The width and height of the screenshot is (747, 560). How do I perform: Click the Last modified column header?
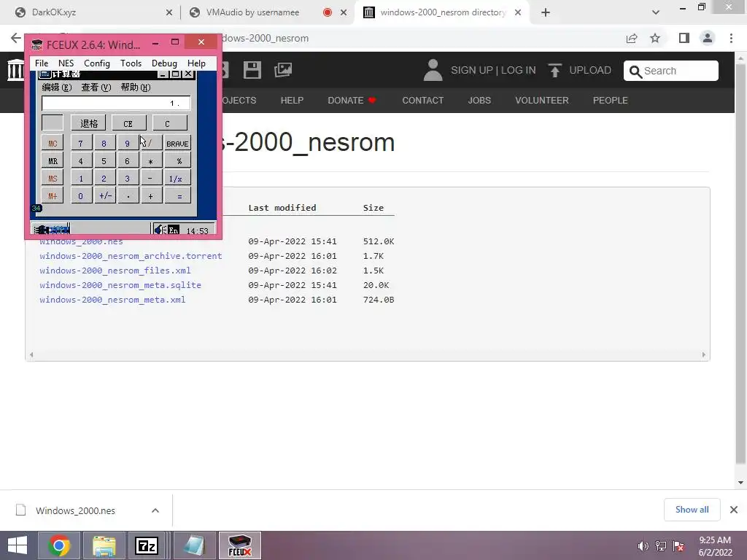[x=282, y=208]
